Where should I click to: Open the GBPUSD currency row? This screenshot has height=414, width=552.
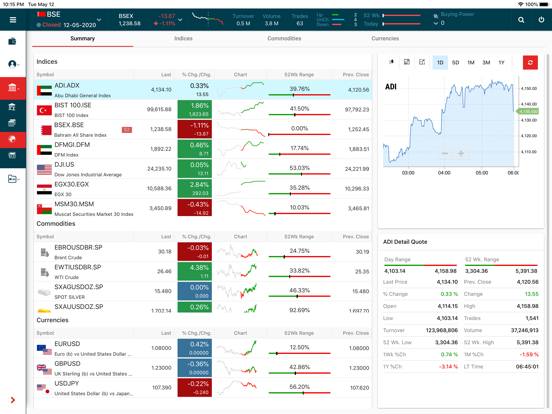(203, 368)
